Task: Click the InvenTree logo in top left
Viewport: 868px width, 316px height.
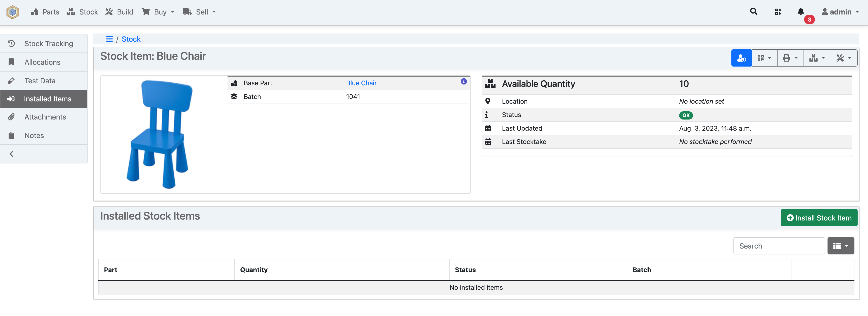Action: click(x=12, y=12)
